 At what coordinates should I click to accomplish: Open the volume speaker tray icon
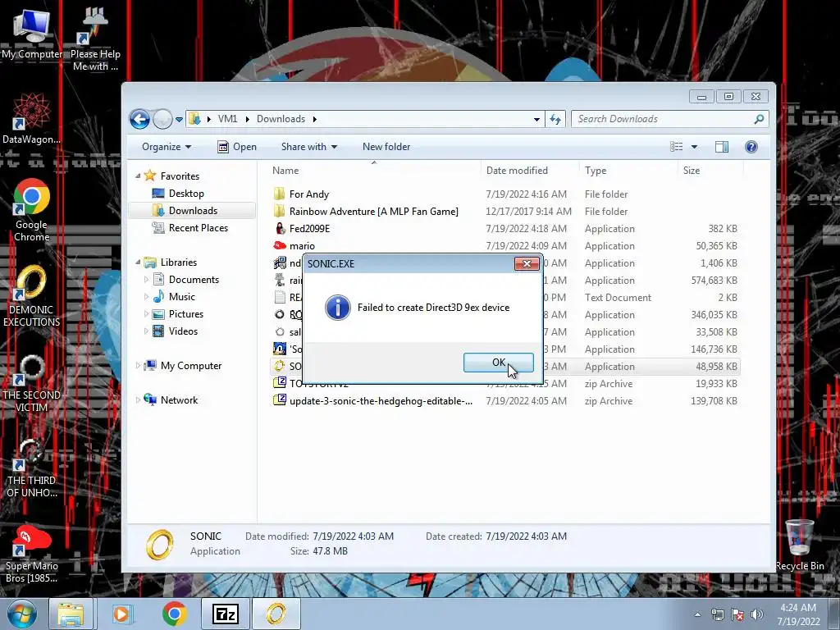[x=757, y=614]
